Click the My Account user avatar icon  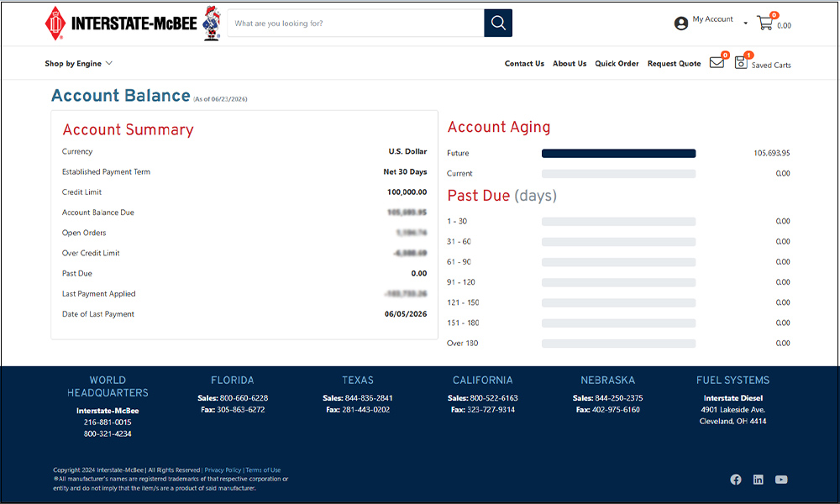681,24
